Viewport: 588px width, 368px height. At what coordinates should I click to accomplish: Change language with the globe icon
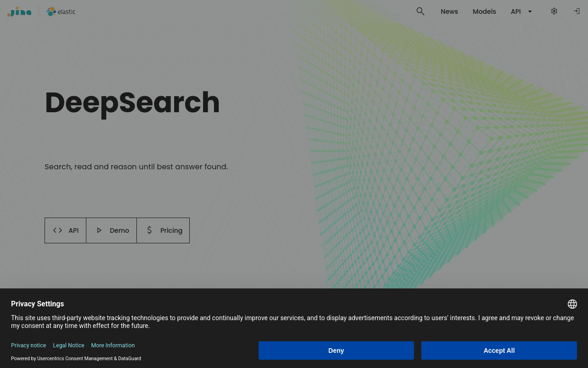572,304
